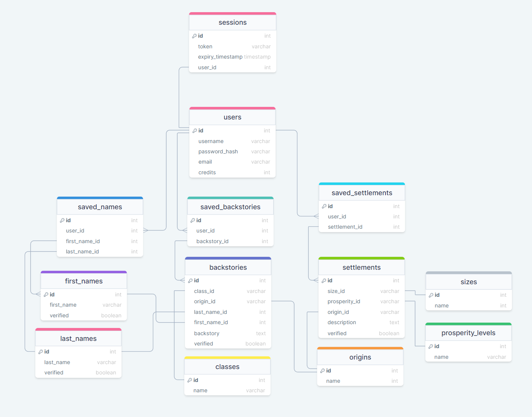The image size is (532, 417).
Task: Click the backstory text field in backstories
Action: tap(207, 333)
